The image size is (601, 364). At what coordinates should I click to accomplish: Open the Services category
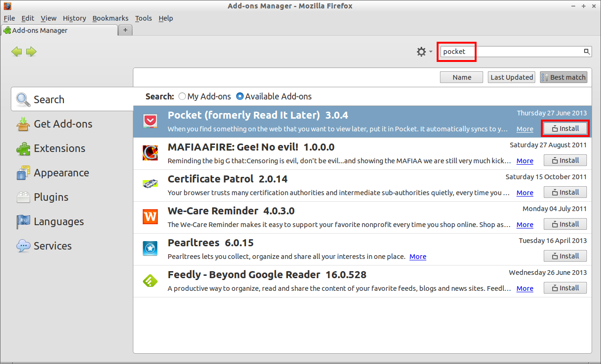tap(72, 246)
